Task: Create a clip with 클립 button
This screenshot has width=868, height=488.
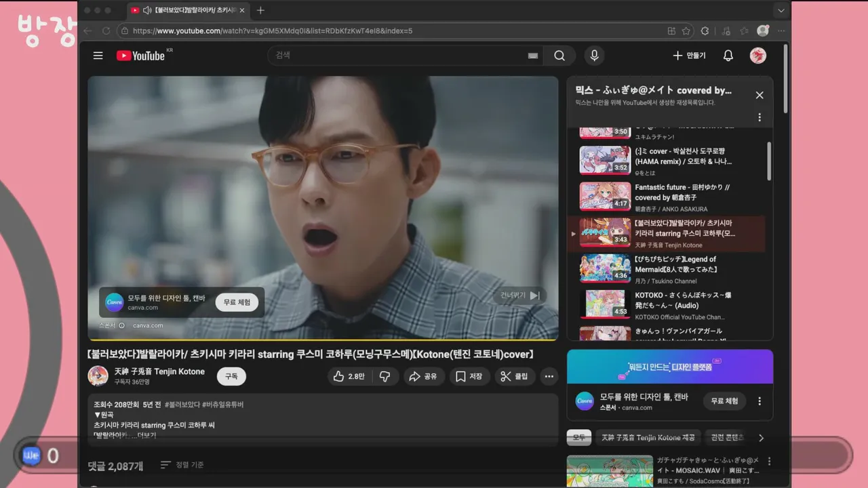Action: [515, 376]
